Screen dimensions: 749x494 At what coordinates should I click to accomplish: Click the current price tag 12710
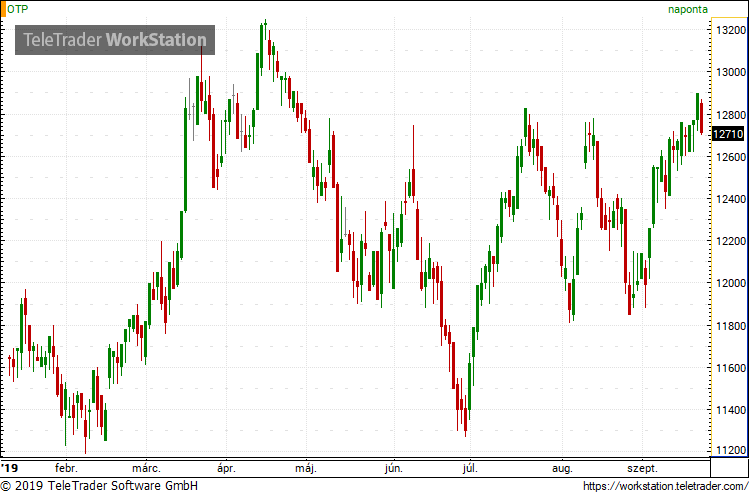[728, 134]
